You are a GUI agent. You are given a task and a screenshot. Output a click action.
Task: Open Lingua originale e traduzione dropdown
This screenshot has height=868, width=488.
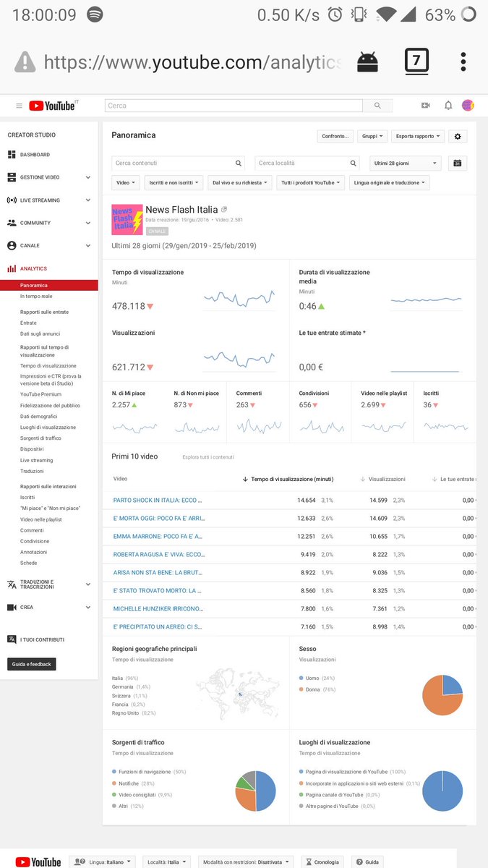click(389, 183)
